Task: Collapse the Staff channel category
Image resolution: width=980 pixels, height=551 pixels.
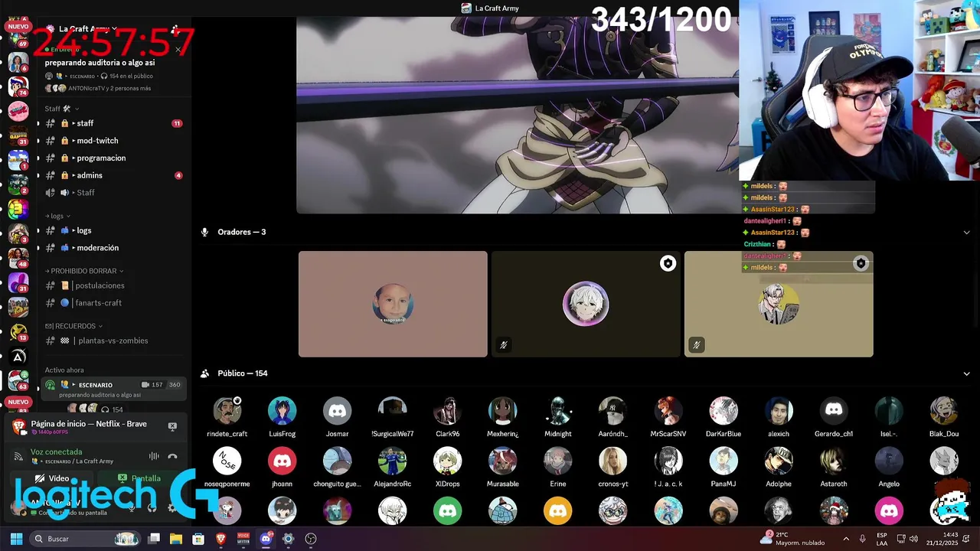Action: pyautogui.click(x=62, y=109)
